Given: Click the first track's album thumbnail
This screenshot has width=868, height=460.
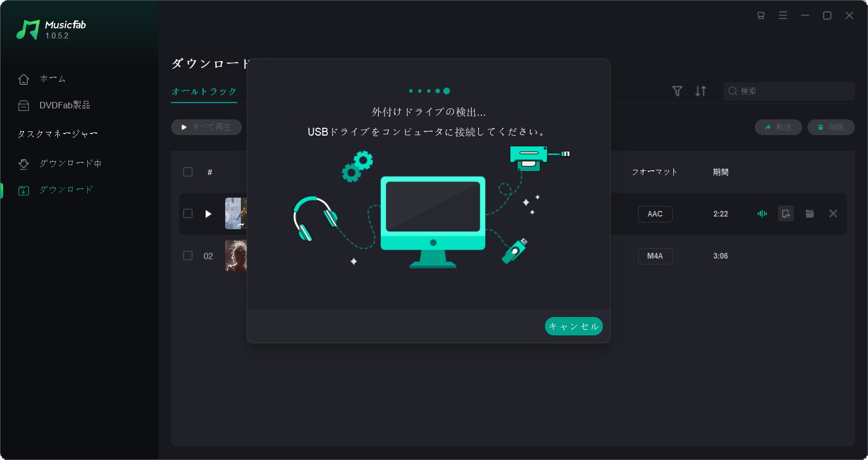Looking at the screenshot, I should 236,213.
